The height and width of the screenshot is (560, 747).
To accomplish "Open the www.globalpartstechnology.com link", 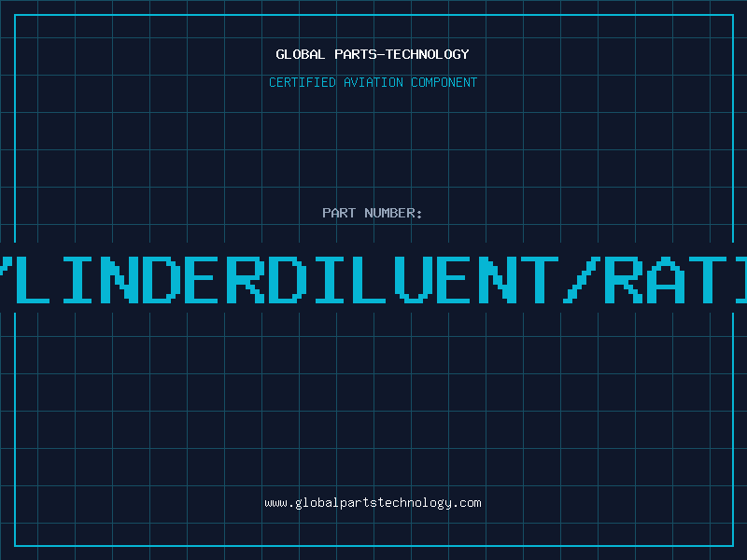I will [x=373, y=502].
